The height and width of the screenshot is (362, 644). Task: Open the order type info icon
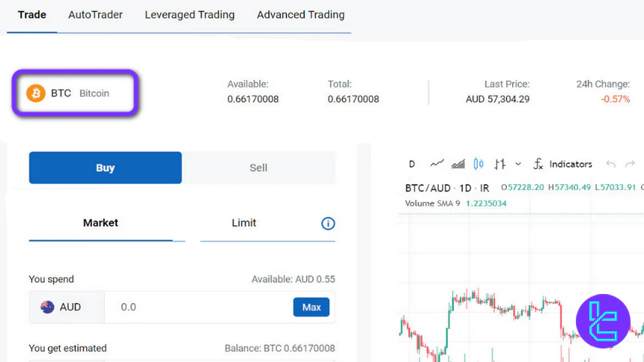coord(328,224)
